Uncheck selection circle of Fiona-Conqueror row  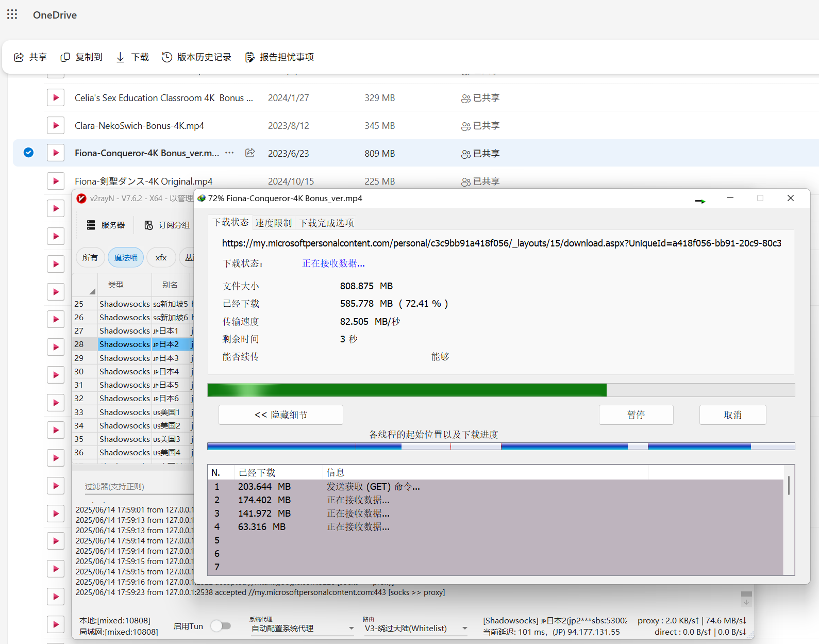pyautogui.click(x=29, y=153)
